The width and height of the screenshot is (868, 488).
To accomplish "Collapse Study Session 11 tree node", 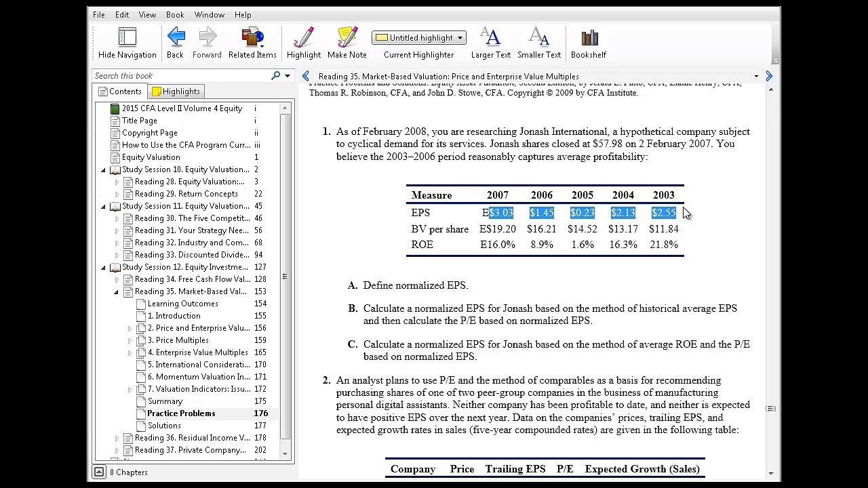I will click(103, 206).
